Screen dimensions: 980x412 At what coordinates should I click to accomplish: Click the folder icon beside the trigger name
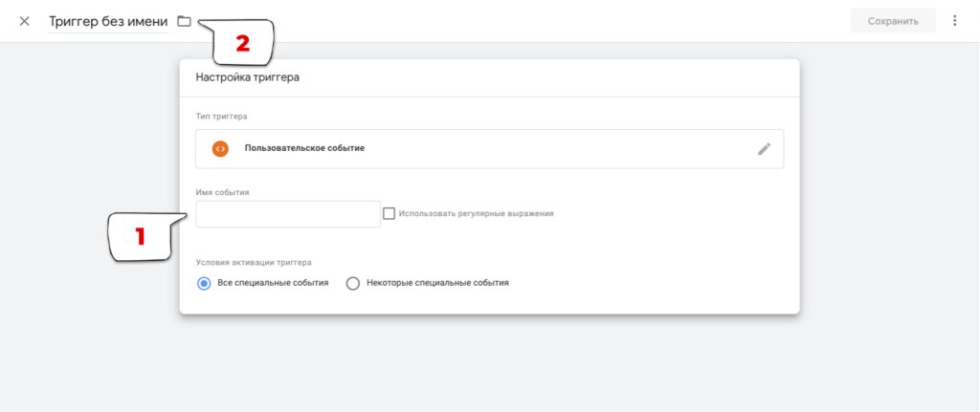(185, 21)
